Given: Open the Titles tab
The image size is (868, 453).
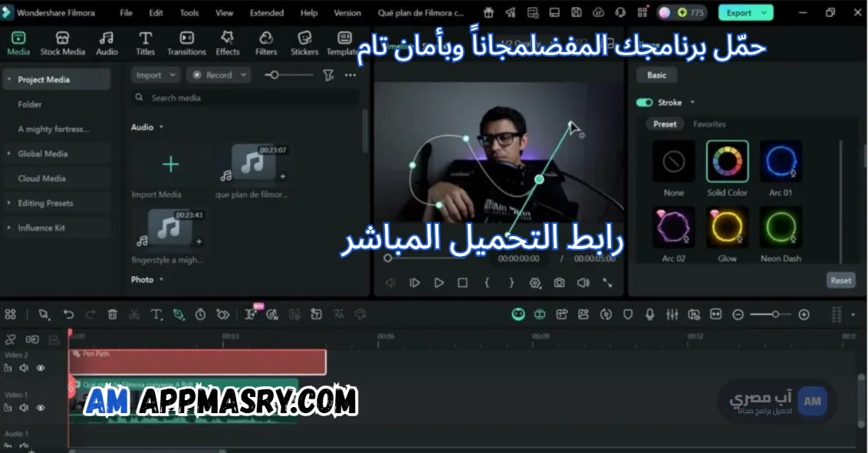Looking at the screenshot, I should coord(145,43).
